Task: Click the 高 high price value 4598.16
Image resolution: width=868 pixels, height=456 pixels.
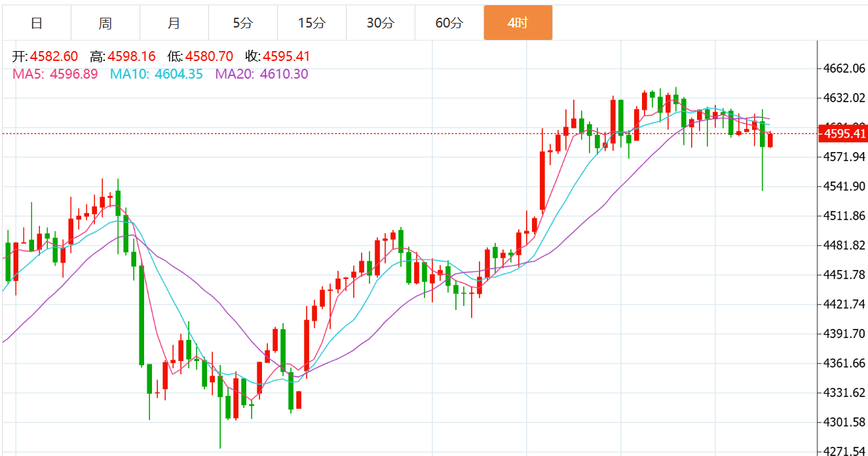Action: click(132, 56)
